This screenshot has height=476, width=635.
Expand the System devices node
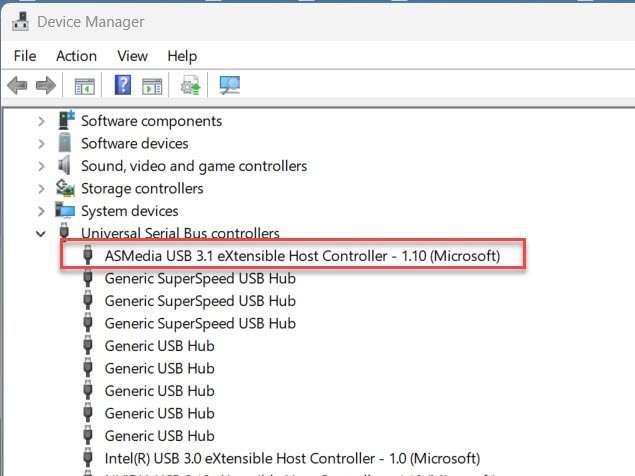[x=41, y=211]
